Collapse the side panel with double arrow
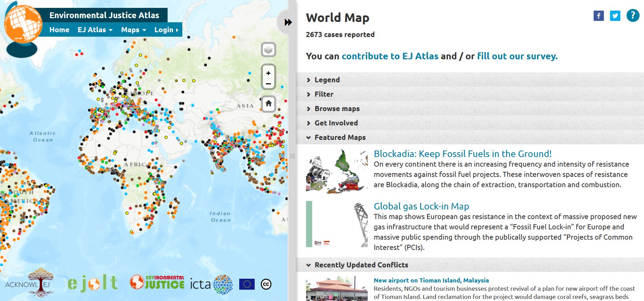This screenshot has width=644, height=301. click(x=288, y=22)
